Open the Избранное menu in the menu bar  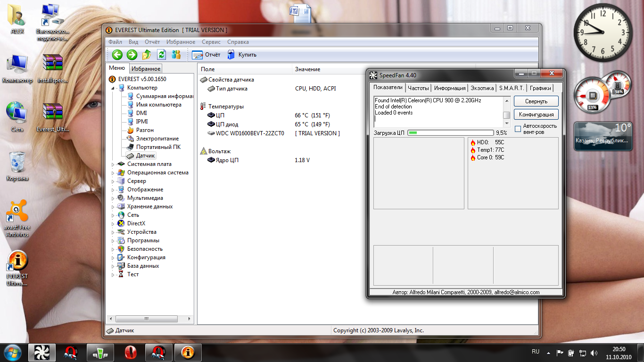click(181, 42)
